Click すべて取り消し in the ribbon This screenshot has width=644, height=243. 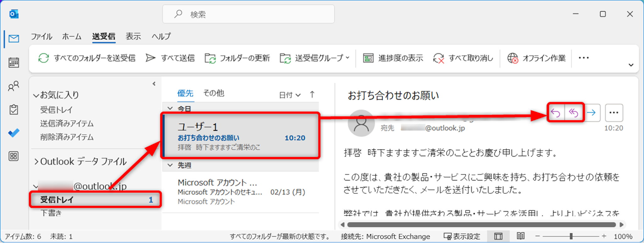coord(463,58)
